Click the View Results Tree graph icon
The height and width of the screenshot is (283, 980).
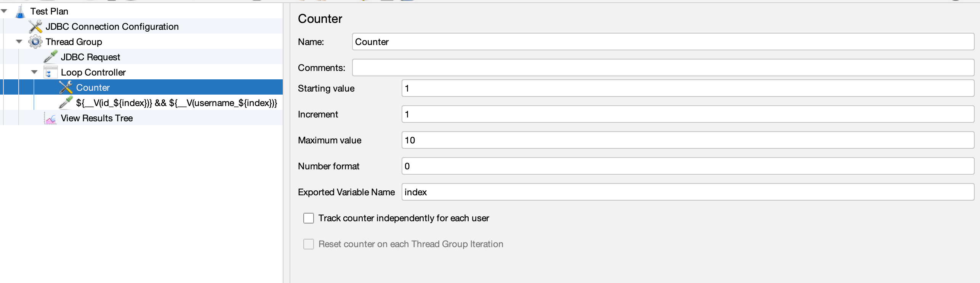coord(50,118)
